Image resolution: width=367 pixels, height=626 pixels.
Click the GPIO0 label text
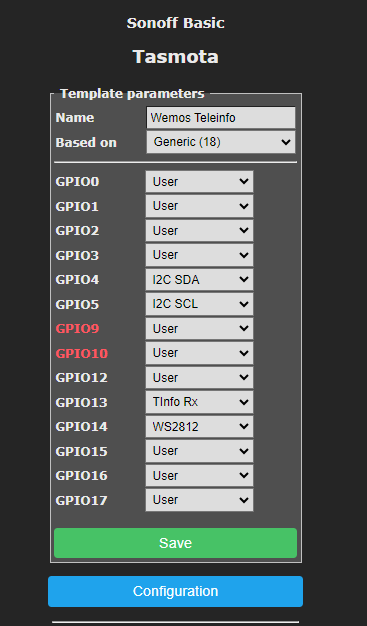coord(77,182)
